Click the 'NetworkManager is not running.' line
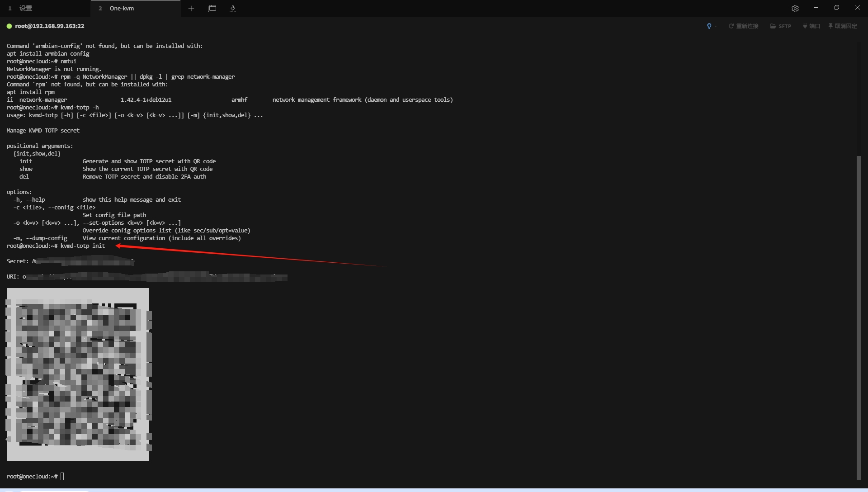The height and width of the screenshot is (492, 868). coord(54,69)
